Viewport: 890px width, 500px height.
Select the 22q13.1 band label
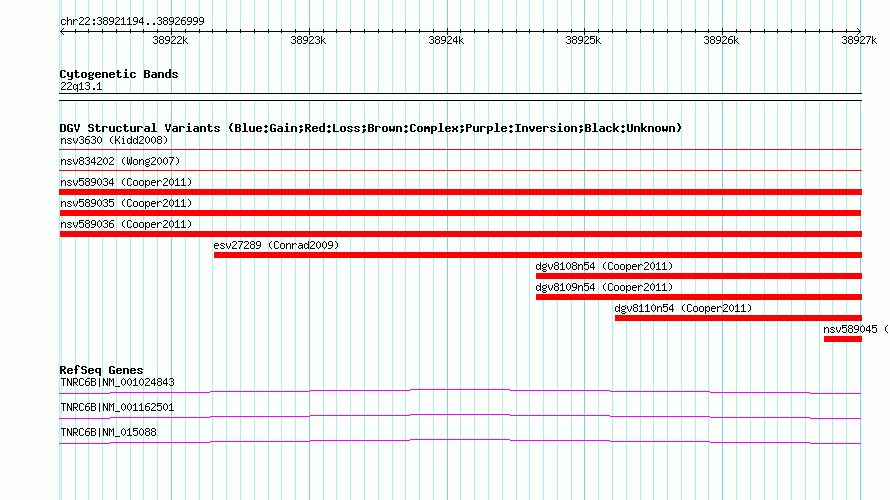(81, 86)
